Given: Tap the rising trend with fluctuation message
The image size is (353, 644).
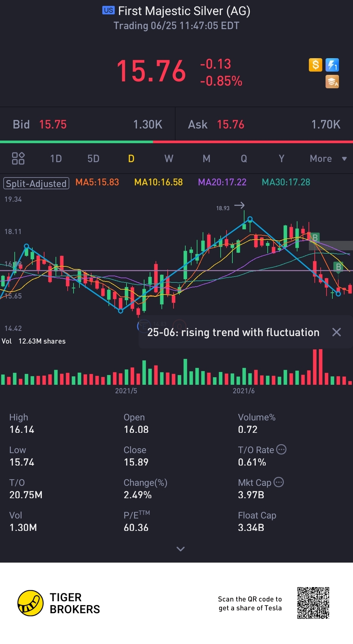Looking at the screenshot, I should tap(233, 332).
